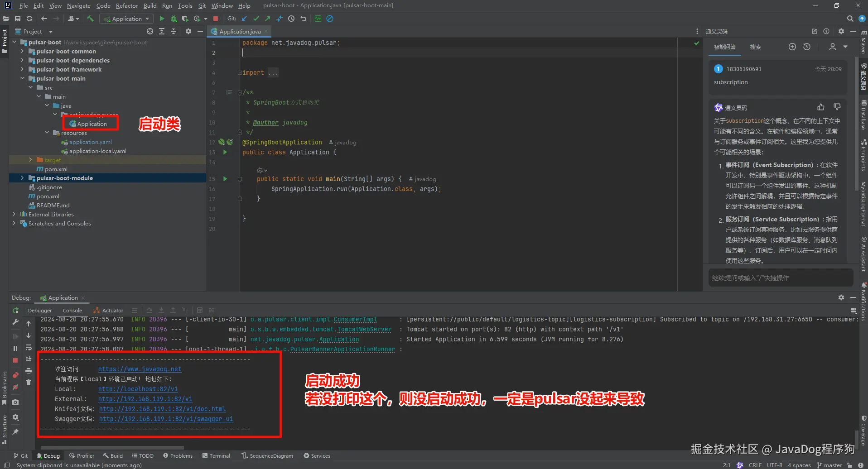Open the Application run configuration dropdown
868x469 pixels.
[127, 19]
